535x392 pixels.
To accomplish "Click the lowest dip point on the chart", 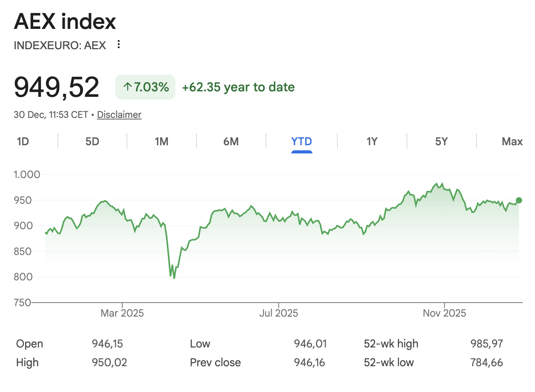I will point(174,278).
